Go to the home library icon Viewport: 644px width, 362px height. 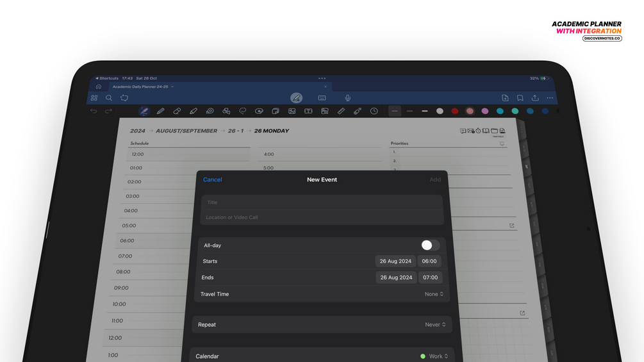[99, 86]
